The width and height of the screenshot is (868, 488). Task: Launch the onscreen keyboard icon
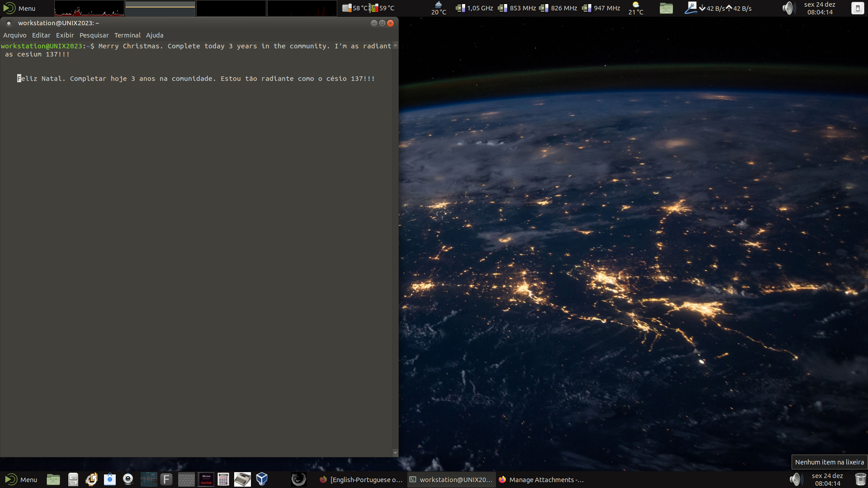[x=186, y=479]
